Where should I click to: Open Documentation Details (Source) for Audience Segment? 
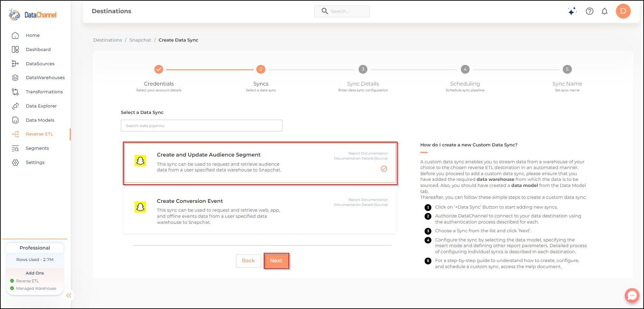click(x=361, y=159)
